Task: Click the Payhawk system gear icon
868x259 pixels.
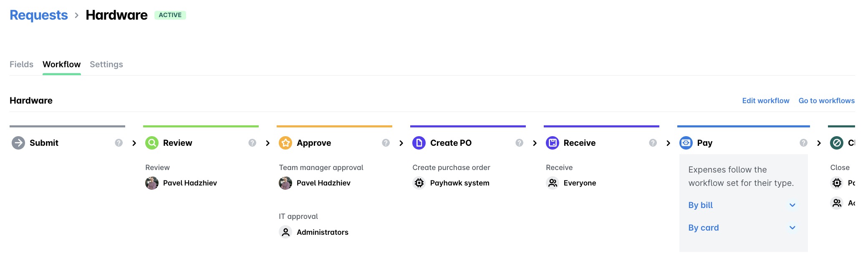Action: (419, 183)
